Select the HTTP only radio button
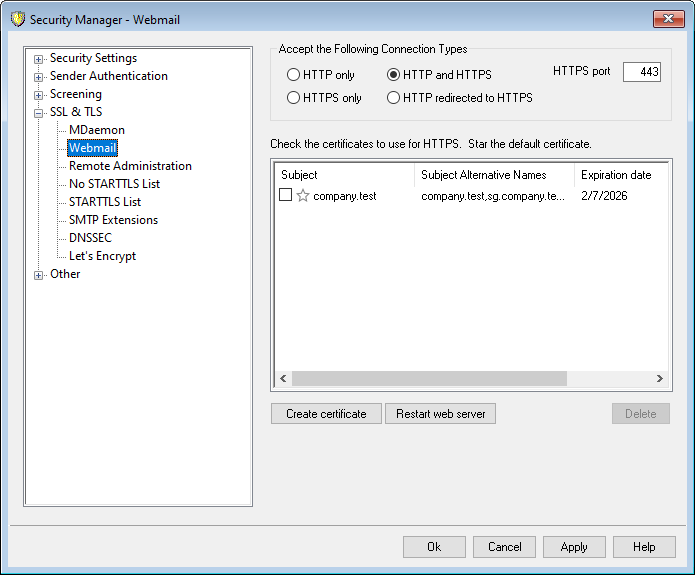 coord(293,75)
